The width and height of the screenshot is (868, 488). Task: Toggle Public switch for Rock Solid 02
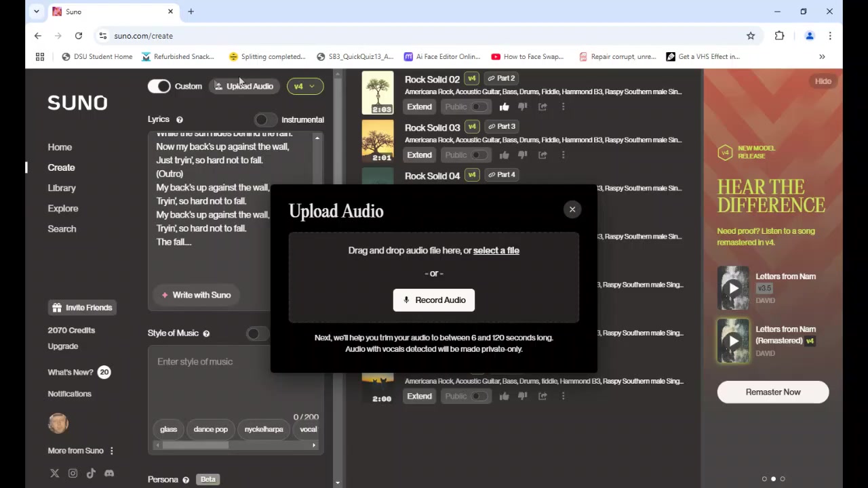(x=479, y=106)
